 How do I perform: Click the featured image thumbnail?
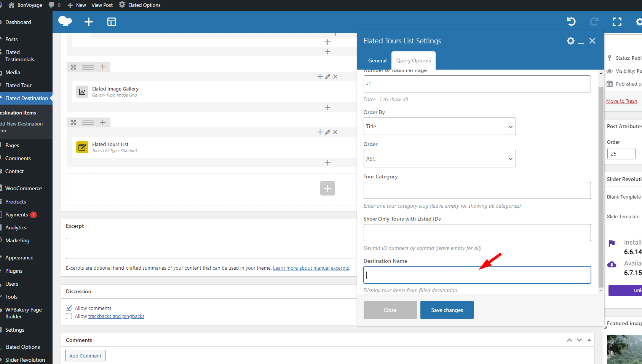(624, 350)
